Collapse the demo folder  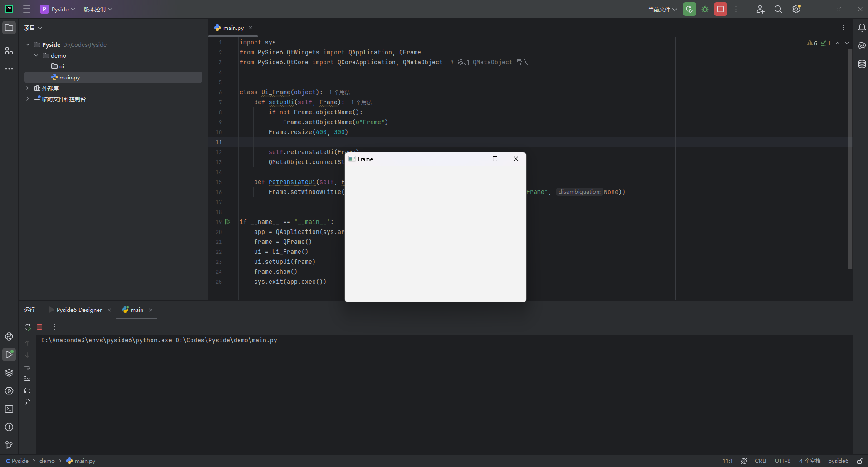pos(36,55)
